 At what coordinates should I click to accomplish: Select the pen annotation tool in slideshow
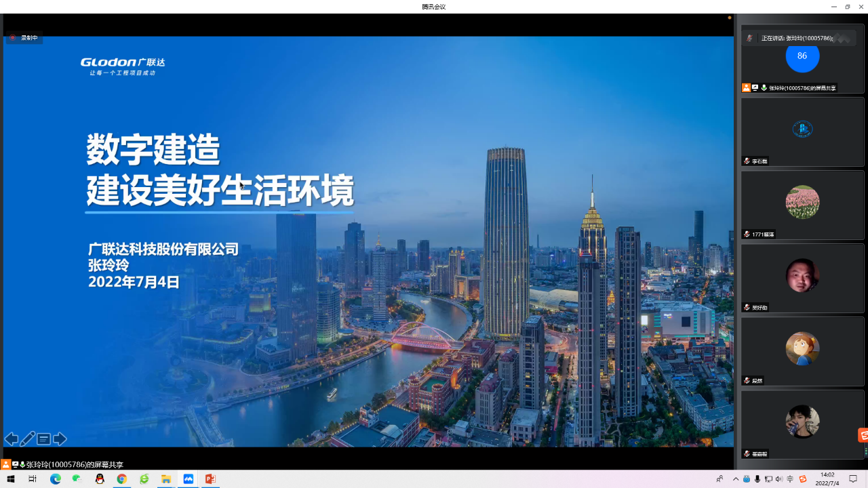[27, 439]
